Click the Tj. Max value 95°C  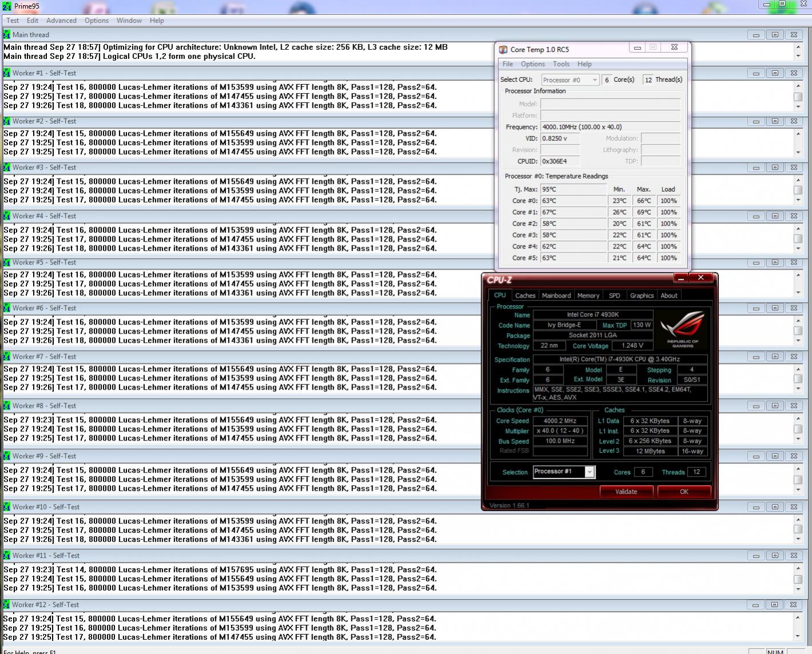pos(573,189)
